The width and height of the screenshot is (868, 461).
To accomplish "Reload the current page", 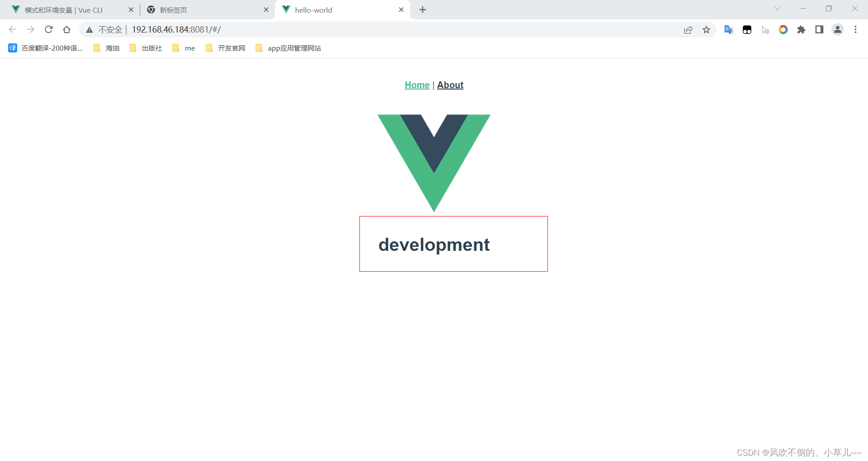I will [49, 29].
